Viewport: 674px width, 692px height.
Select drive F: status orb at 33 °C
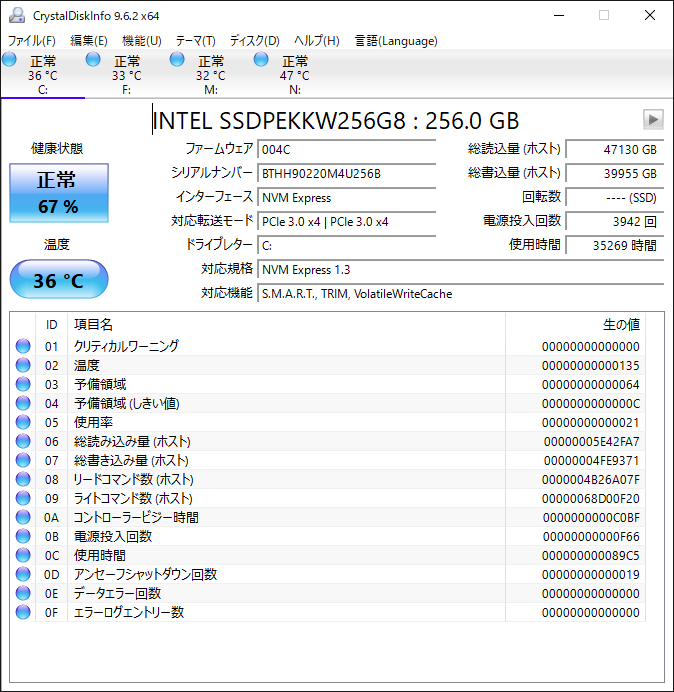coord(94,61)
